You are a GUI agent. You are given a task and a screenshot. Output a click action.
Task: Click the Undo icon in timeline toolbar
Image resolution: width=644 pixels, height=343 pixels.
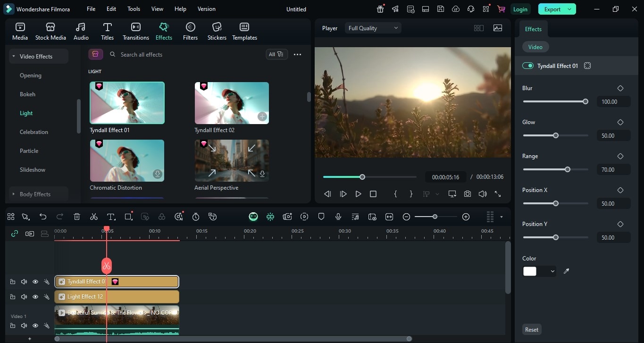point(43,217)
